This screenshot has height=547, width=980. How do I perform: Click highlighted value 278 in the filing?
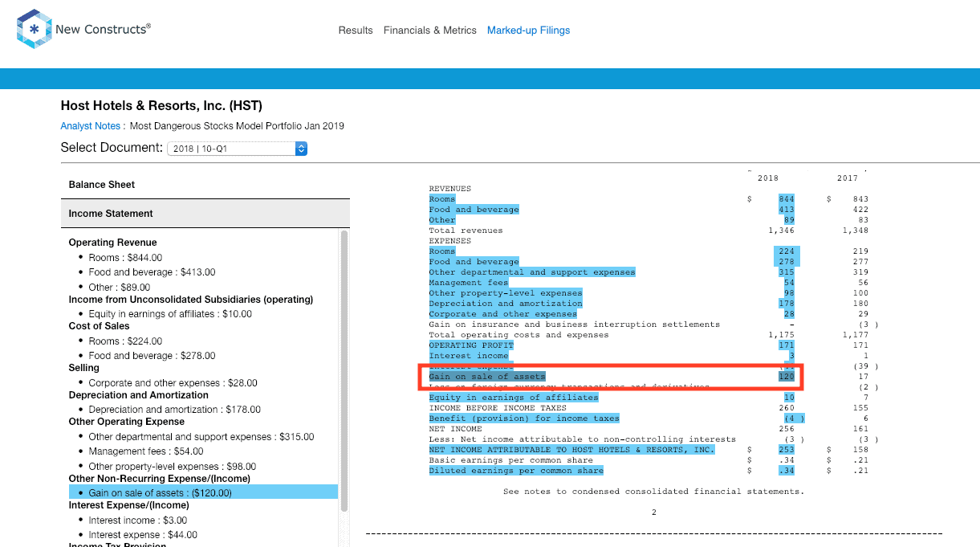[786, 262]
